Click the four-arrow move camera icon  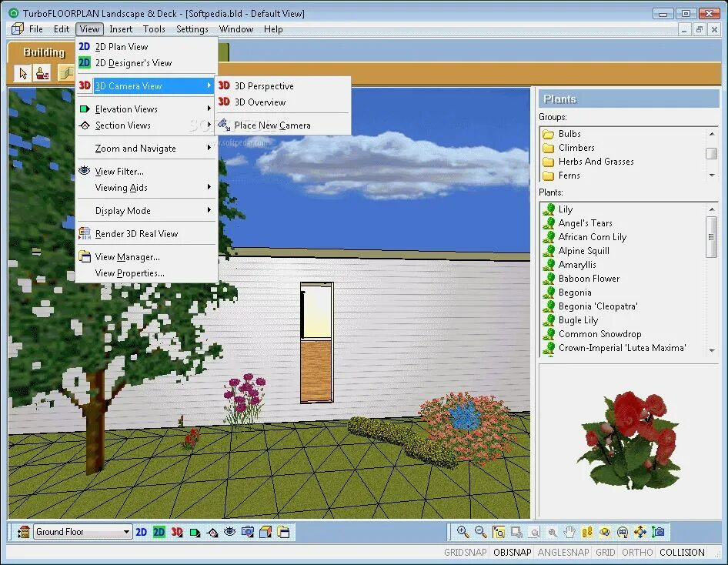point(640,532)
